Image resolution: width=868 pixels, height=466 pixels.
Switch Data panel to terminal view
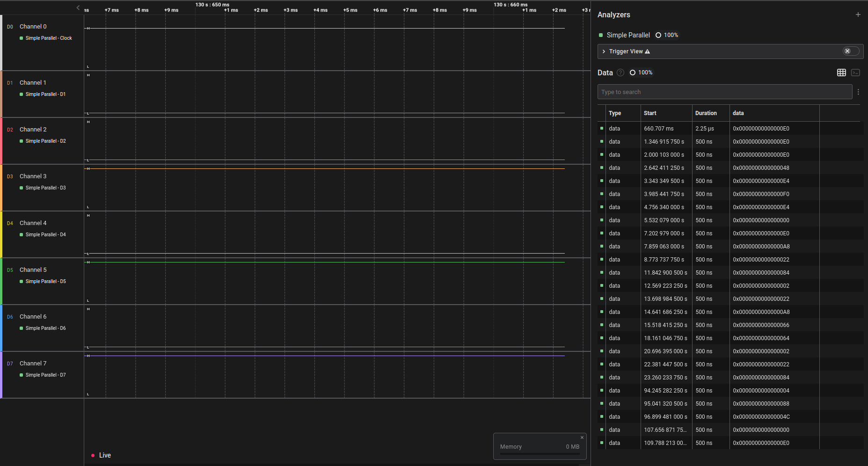click(x=855, y=73)
